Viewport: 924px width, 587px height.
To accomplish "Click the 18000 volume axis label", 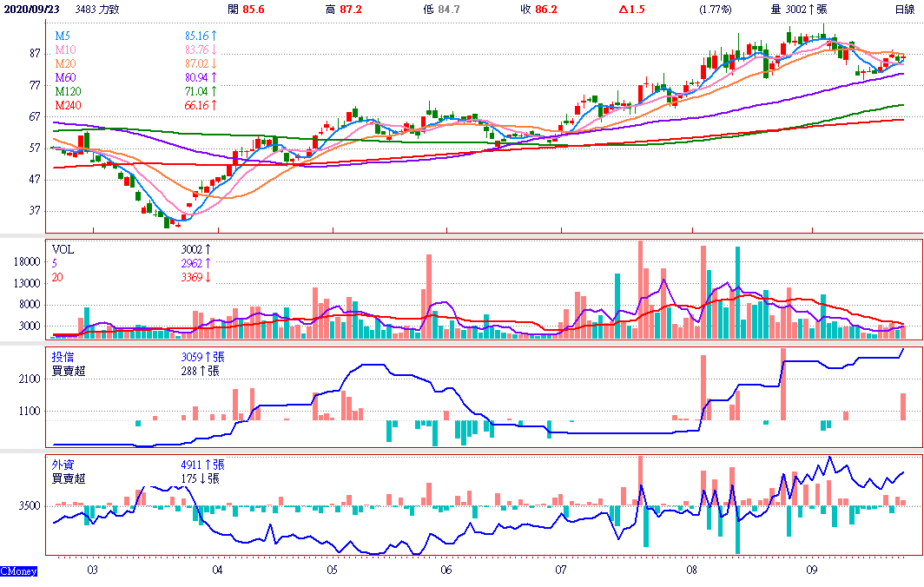I will point(28,261).
